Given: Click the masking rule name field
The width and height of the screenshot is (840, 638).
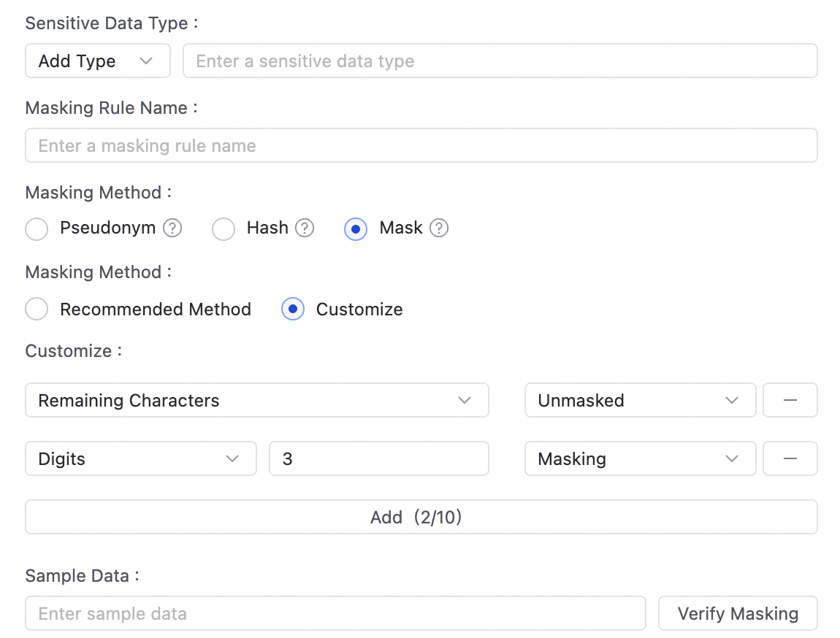Looking at the screenshot, I should click(421, 145).
